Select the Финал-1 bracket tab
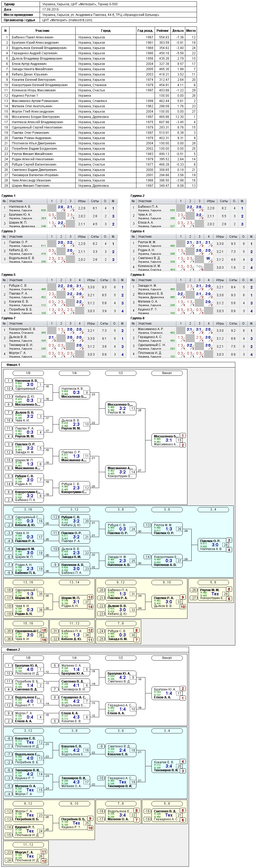Screen dimensions: 258x868 tap(13, 365)
